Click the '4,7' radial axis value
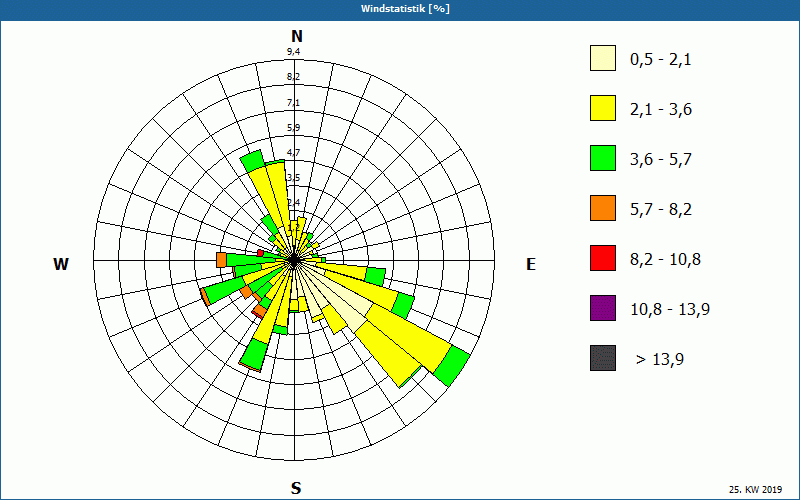800x500 pixels. click(293, 153)
